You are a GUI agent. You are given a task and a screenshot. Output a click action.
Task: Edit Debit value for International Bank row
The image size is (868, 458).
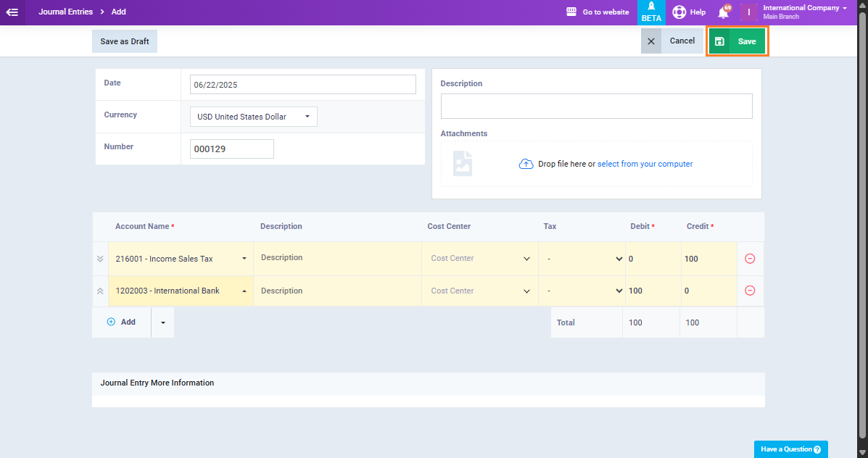pyautogui.click(x=653, y=291)
